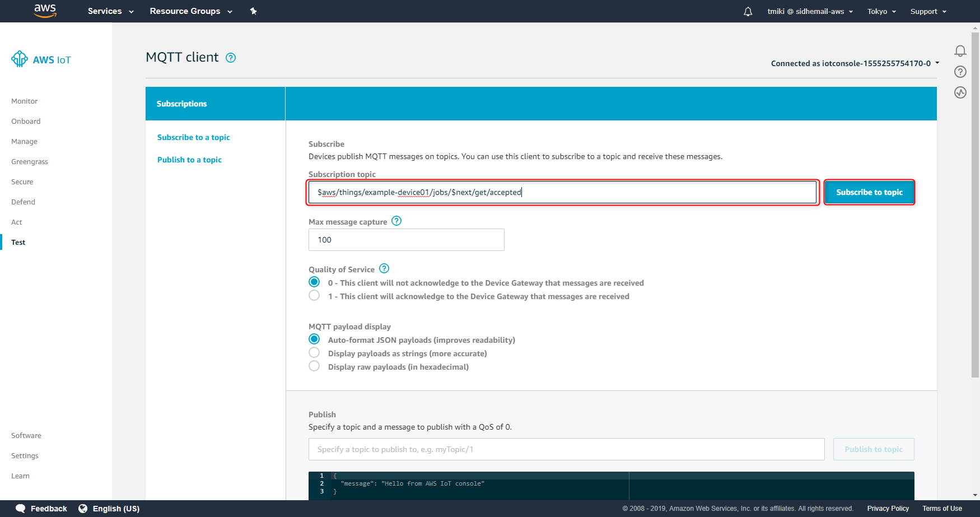
Task: Open the Publish to a topic link
Action: tap(189, 160)
